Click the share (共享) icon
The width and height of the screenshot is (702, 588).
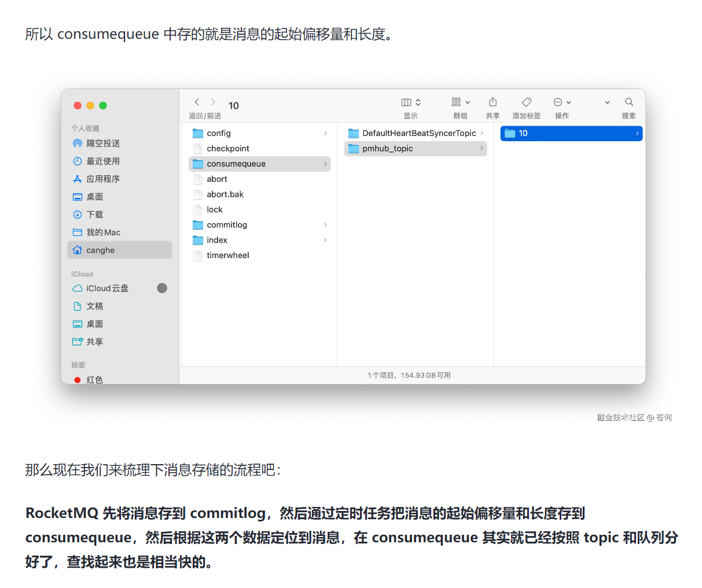point(492,102)
